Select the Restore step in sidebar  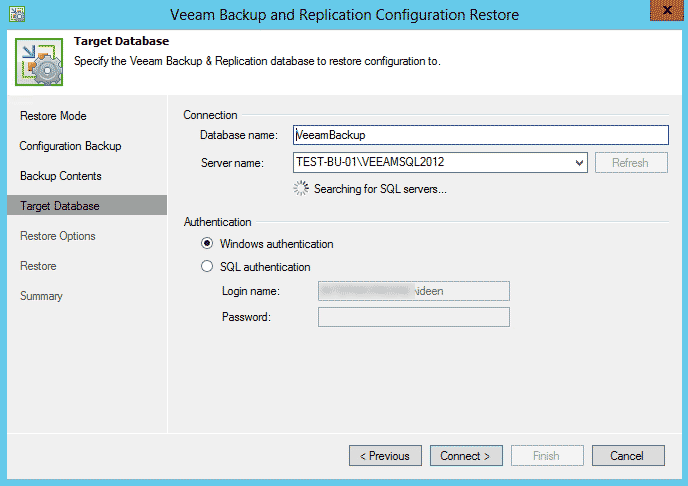(38, 266)
